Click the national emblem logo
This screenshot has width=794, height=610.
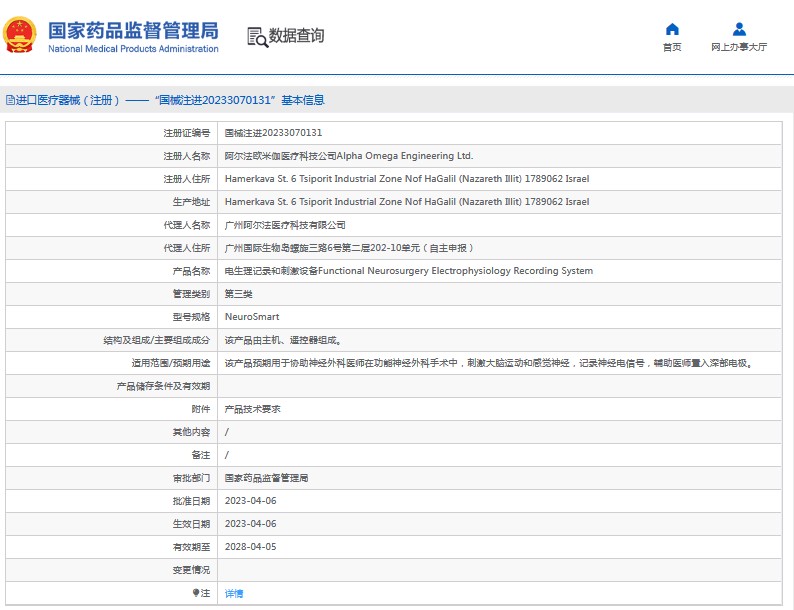[x=19, y=36]
